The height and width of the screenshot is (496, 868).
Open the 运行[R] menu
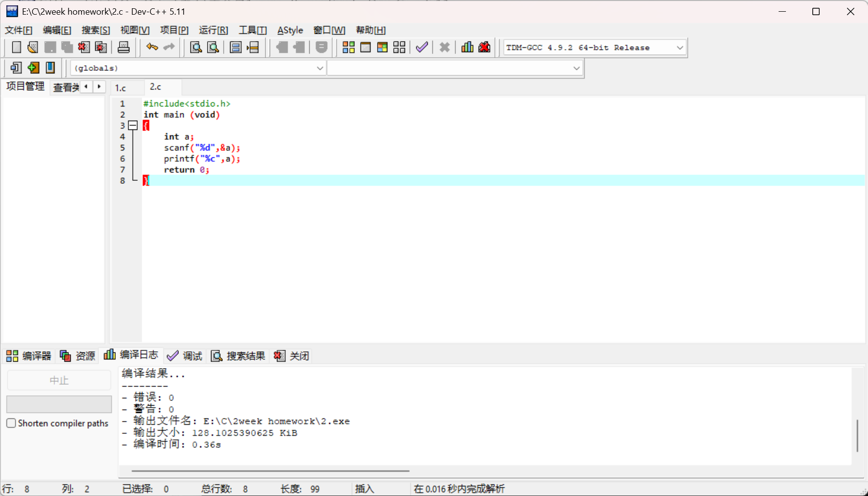[213, 30]
